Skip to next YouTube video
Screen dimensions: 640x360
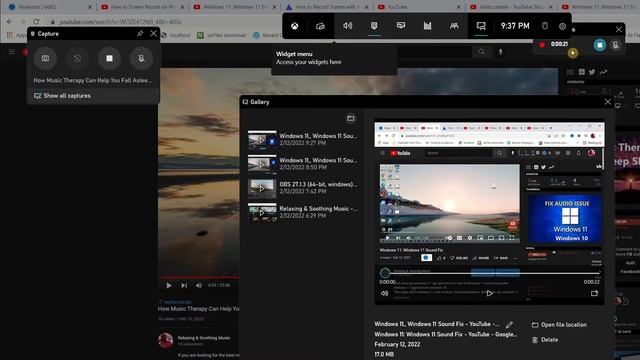184,285
